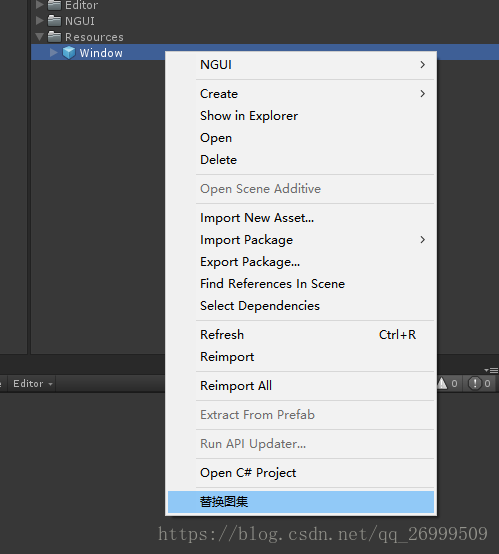This screenshot has height=554, width=499.
Task: Click the Import Package submenu chevron
Action: click(x=423, y=240)
